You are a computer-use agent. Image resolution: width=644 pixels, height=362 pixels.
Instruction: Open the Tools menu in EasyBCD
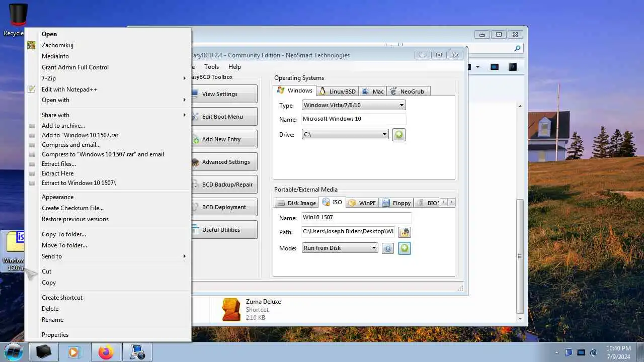[211, 67]
